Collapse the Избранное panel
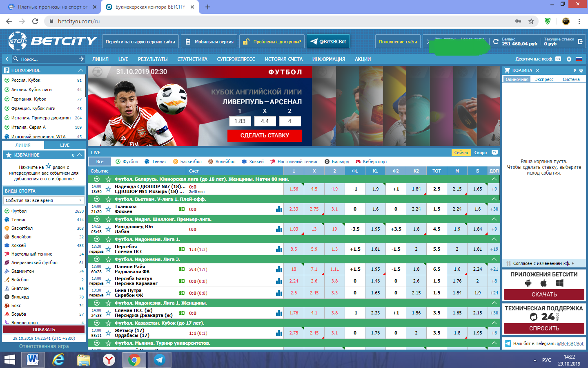Screen dimensions: 588x368 [x=78, y=155]
